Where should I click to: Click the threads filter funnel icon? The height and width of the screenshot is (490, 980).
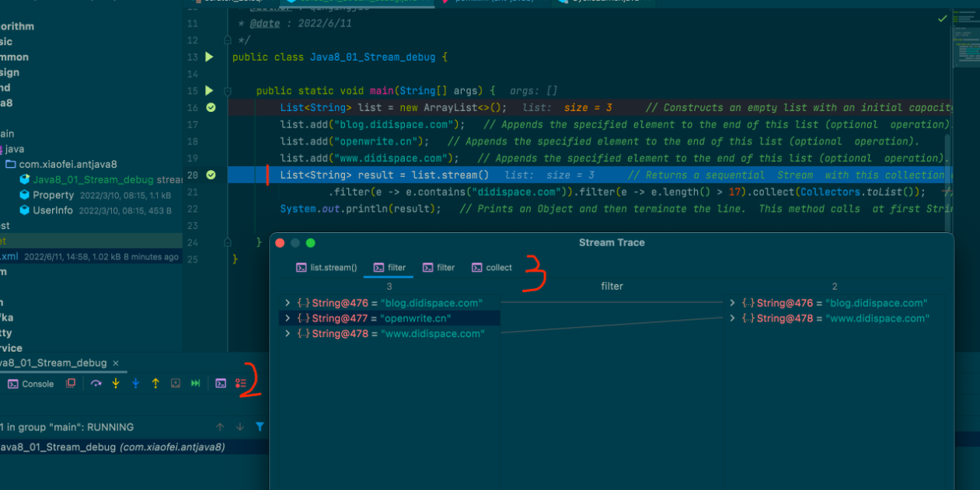tap(260, 427)
